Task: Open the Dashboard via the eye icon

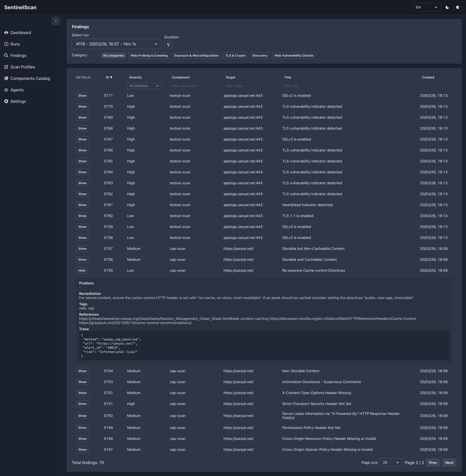Action: (6, 32)
